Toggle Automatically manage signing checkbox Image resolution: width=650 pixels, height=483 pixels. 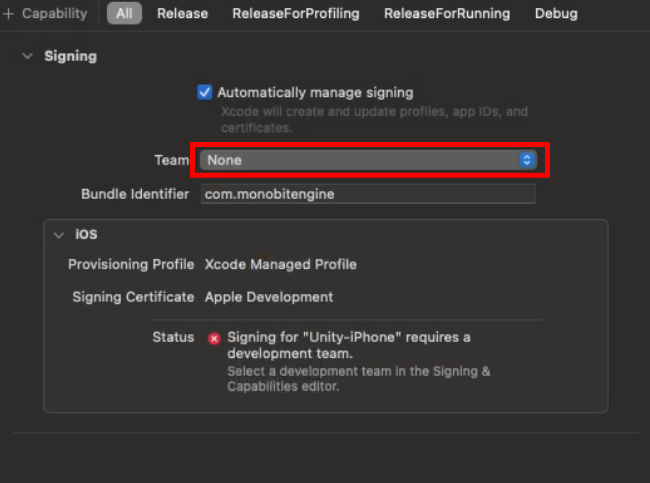205,92
